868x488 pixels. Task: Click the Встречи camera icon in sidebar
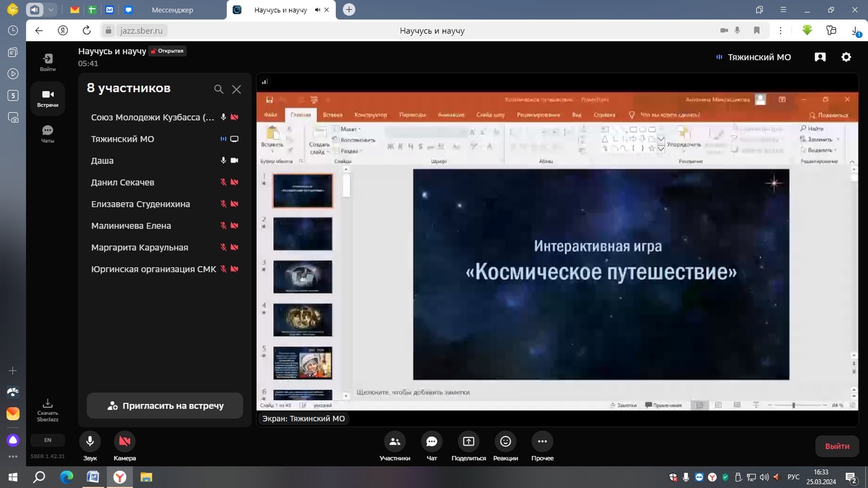47,94
